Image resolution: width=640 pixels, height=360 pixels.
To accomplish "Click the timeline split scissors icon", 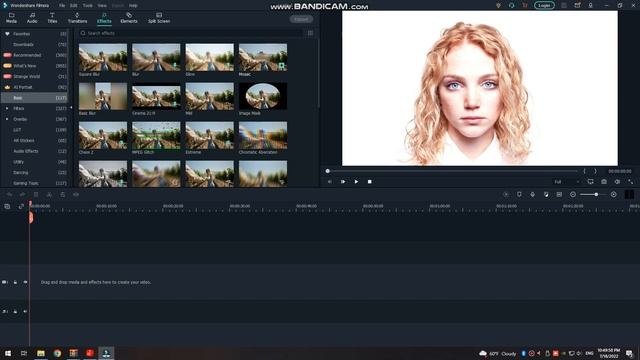I will [49, 195].
